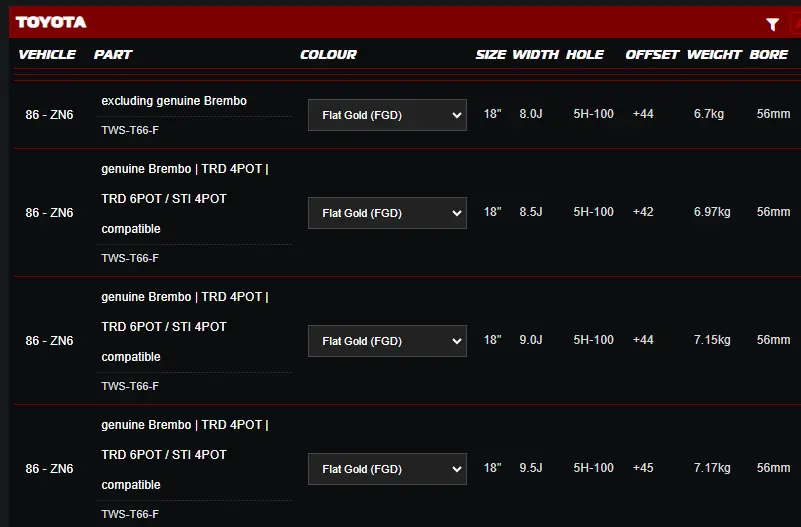Click 5H-100 hole value in 9.0J row

point(593,340)
